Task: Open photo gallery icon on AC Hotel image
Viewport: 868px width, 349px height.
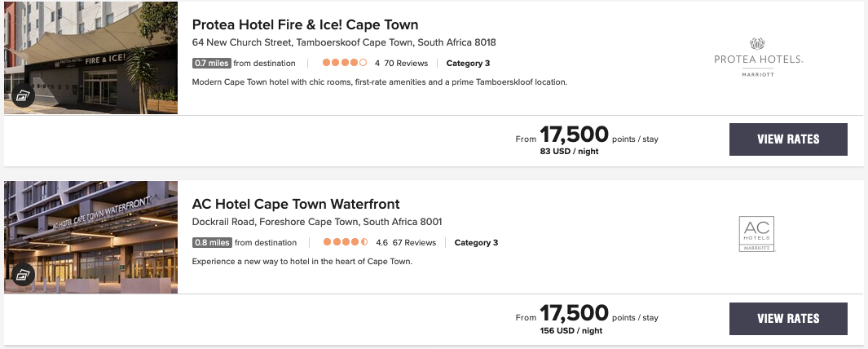Action: point(23,275)
